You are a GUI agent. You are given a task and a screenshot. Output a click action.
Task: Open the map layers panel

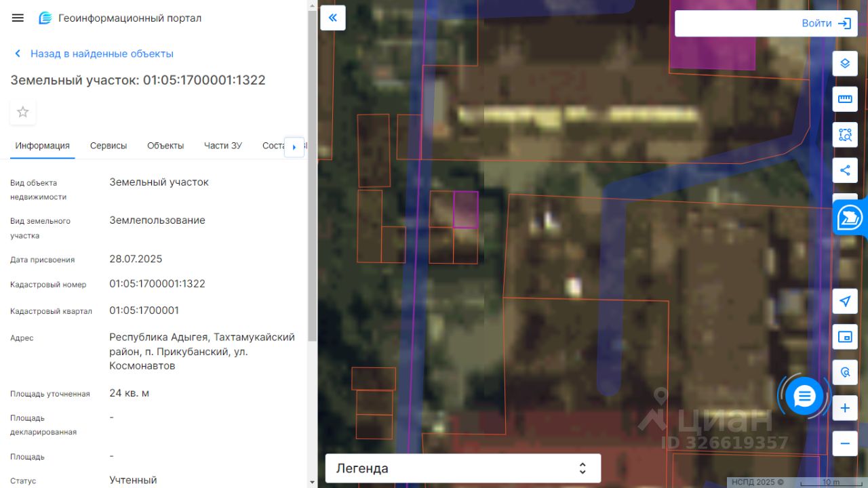(x=845, y=64)
